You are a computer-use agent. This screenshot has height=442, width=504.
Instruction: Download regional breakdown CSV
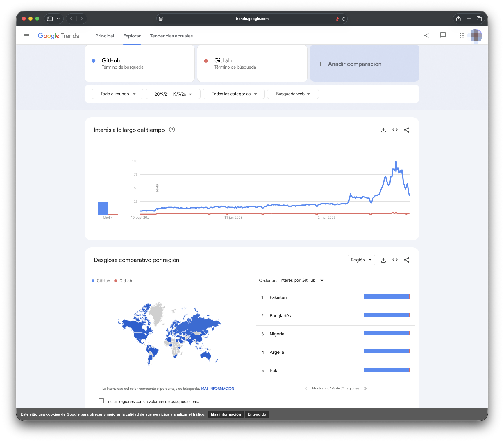point(383,260)
